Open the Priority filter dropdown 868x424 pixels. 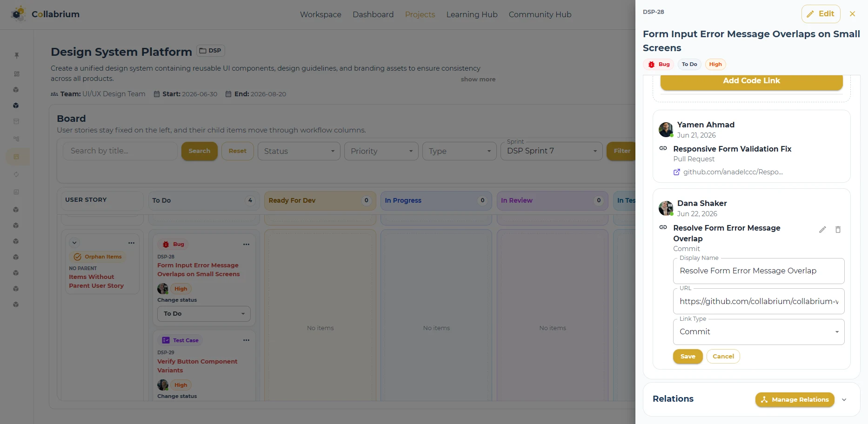[381, 151]
